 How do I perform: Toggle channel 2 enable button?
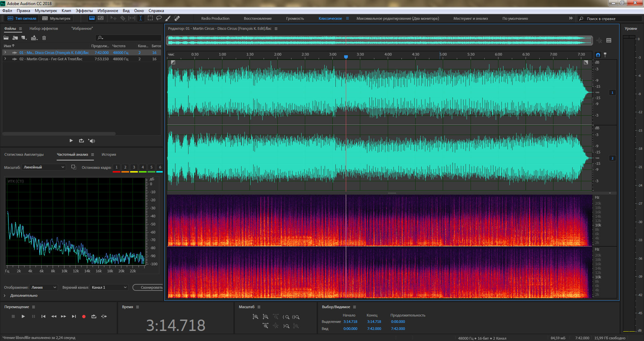pyautogui.click(x=612, y=158)
